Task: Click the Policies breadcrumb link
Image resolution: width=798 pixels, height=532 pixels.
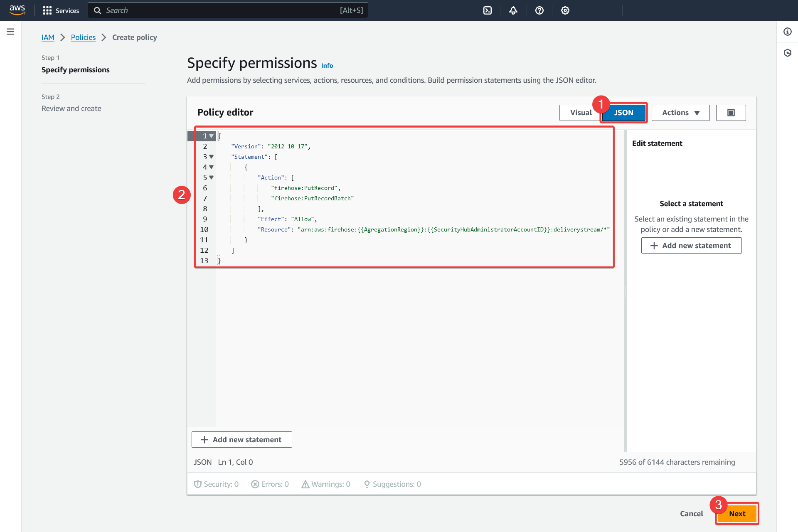Action: [83, 37]
